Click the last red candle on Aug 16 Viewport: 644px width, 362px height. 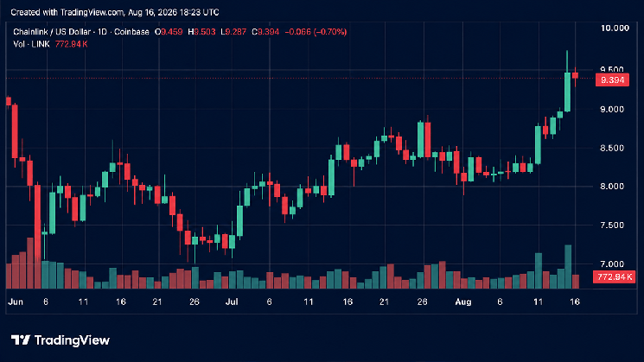[x=576, y=75]
